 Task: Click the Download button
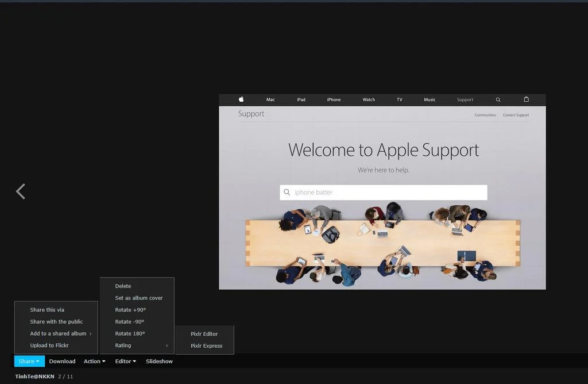pos(62,361)
